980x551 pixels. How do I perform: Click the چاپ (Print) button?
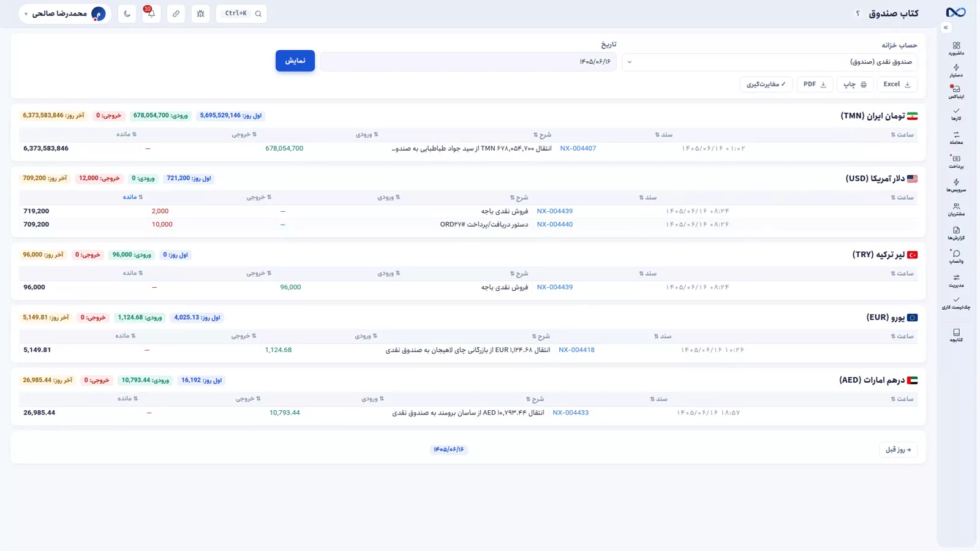click(x=855, y=84)
